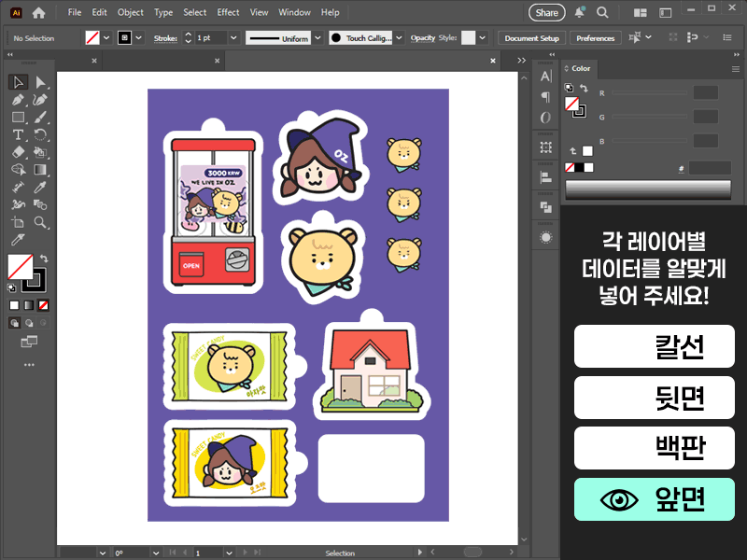Click the Share button

tap(546, 13)
